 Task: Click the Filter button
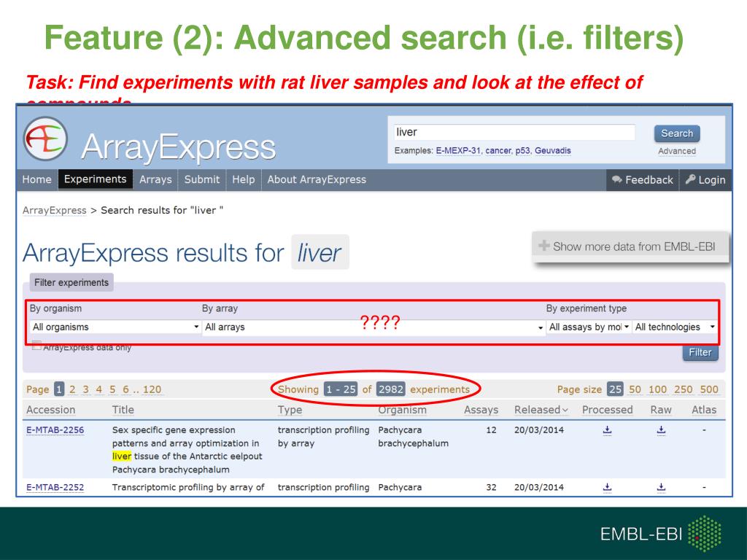pos(700,352)
